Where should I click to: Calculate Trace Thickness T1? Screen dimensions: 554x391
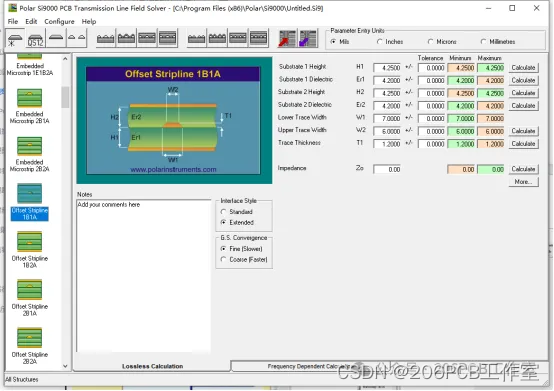tap(523, 144)
